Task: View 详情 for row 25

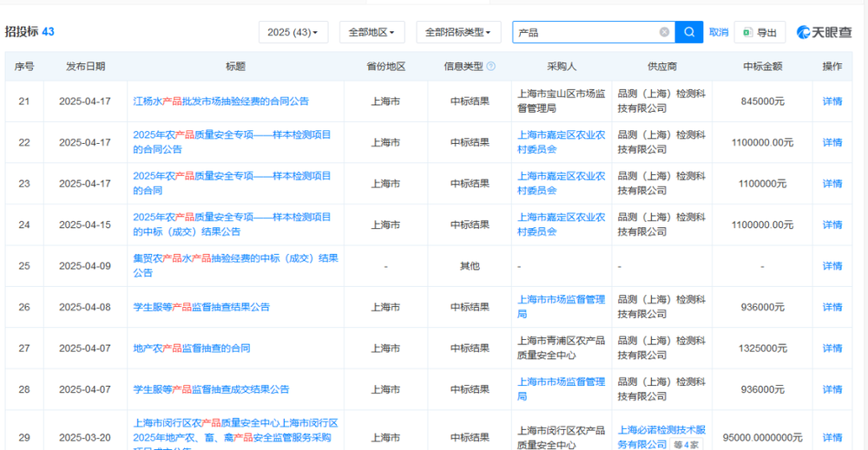Action: click(x=832, y=266)
